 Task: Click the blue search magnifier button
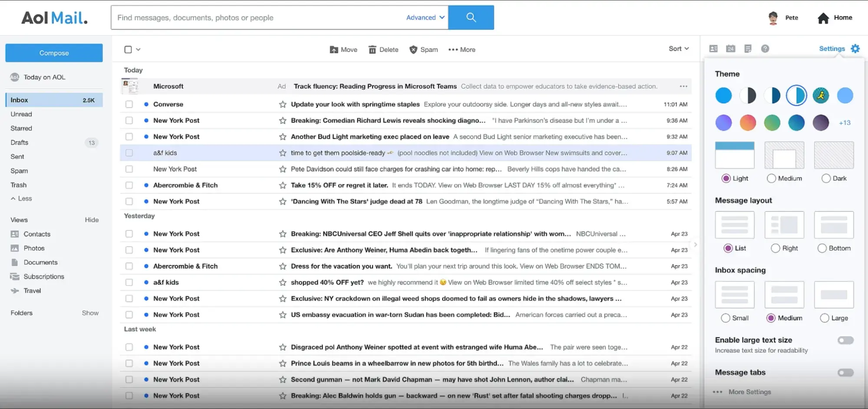[471, 17]
